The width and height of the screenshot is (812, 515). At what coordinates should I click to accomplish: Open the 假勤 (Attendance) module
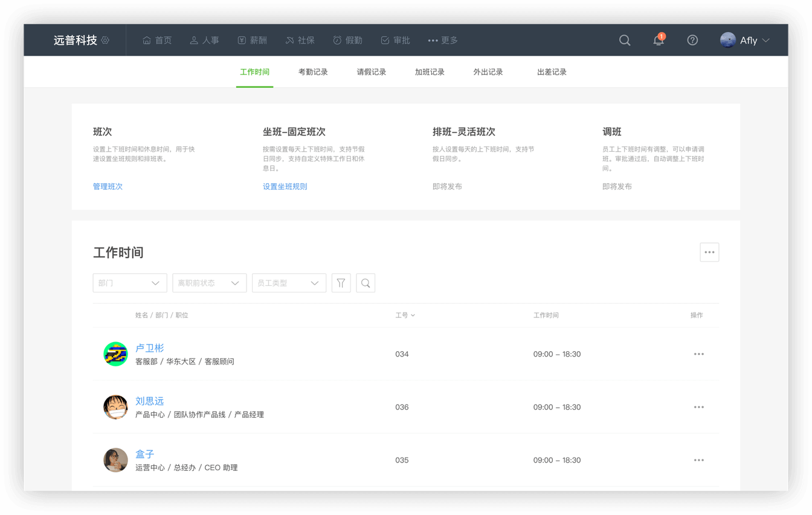click(x=347, y=40)
